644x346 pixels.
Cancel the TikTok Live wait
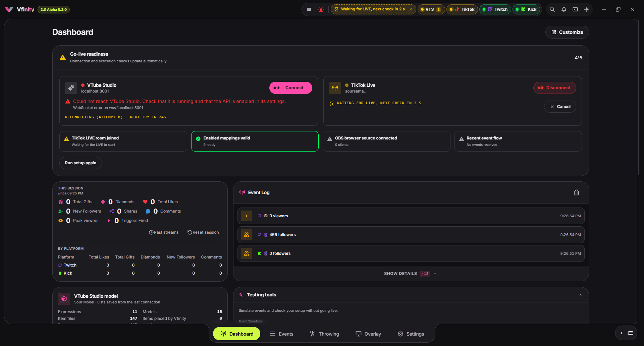(x=560, y=107)
